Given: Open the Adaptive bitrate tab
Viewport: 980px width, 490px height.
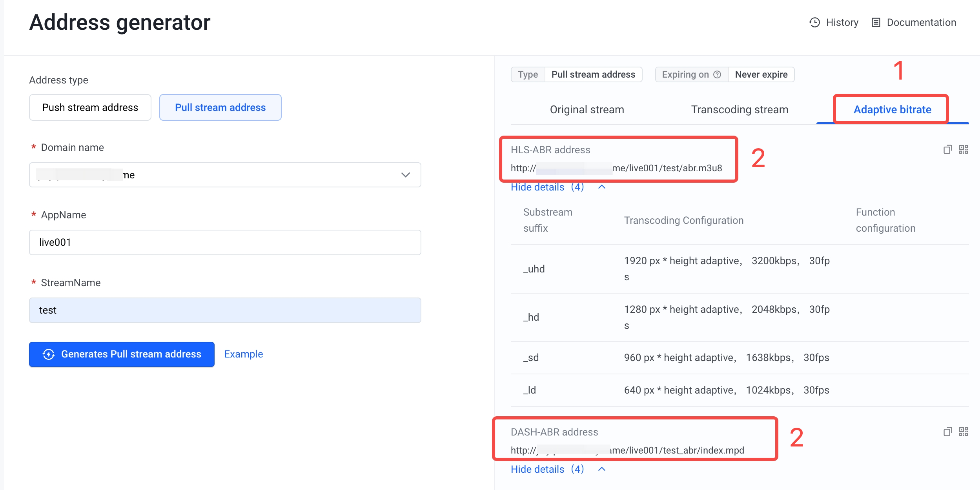Looking at the screenshot, I should tap(892, 110).
